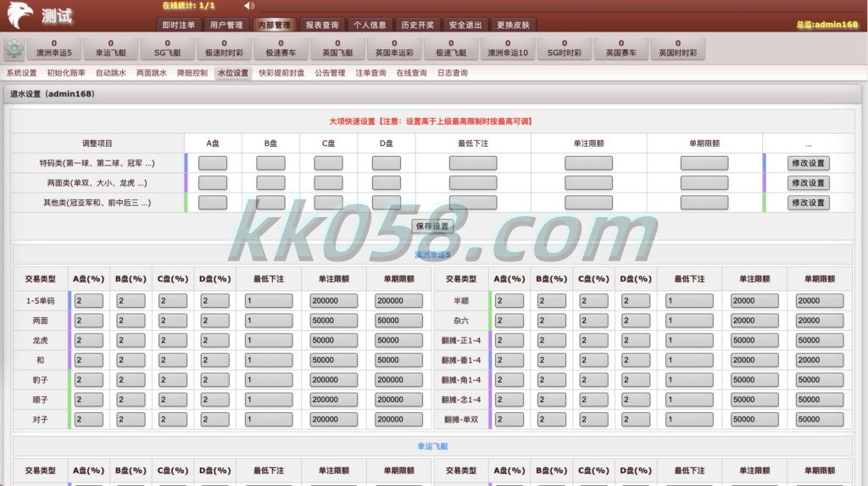Click 单注限额 field in 翻摊-念1-4 row

coord(754,399)
